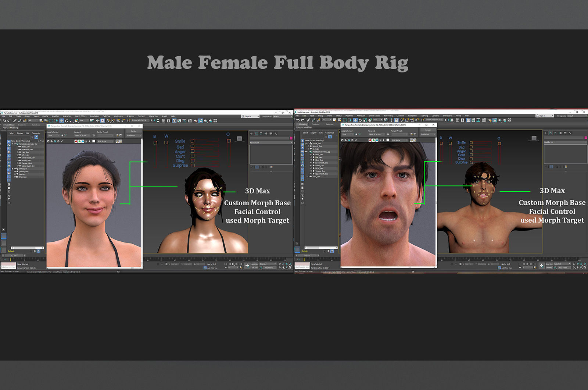The image size is (588, 390).
Task: Activate Select and Move tool in MaleBase.max
Action: click(355, 120)
